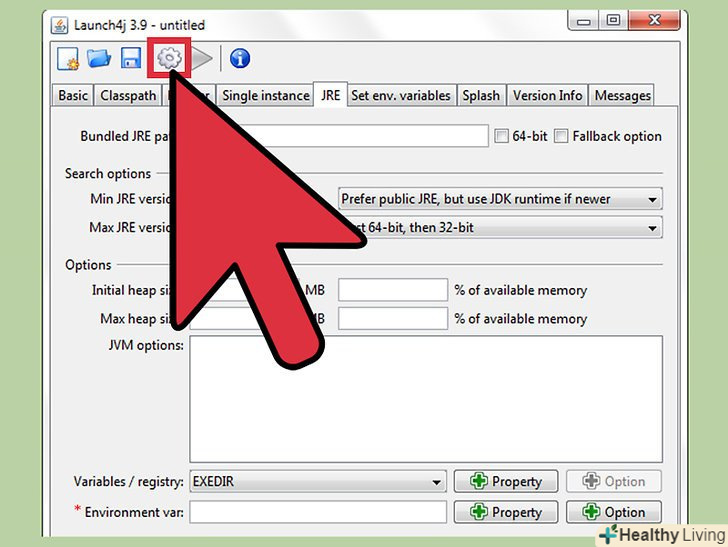Click the initial heap percent of memory field
The width and height of the screenshot is (728, 547).
393,290
